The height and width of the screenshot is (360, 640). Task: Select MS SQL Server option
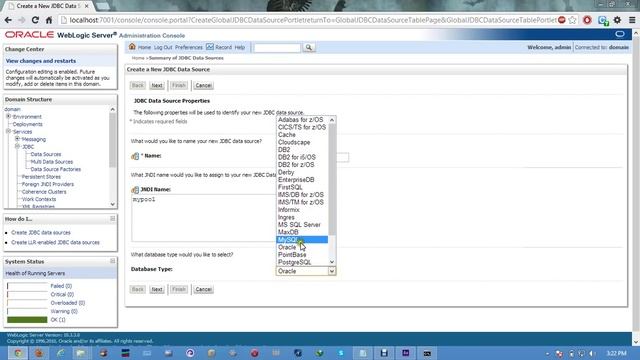click(x=302, y=225)
